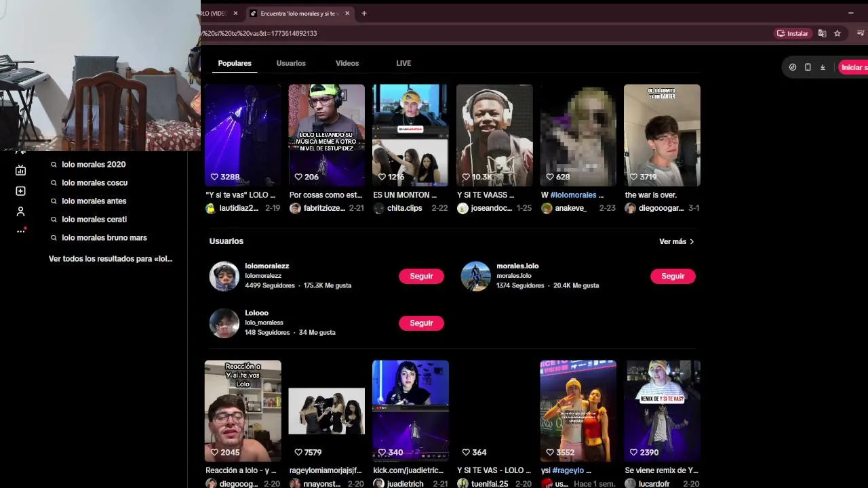
Task: Click author name fabritzioze
Action: (324, 208)
